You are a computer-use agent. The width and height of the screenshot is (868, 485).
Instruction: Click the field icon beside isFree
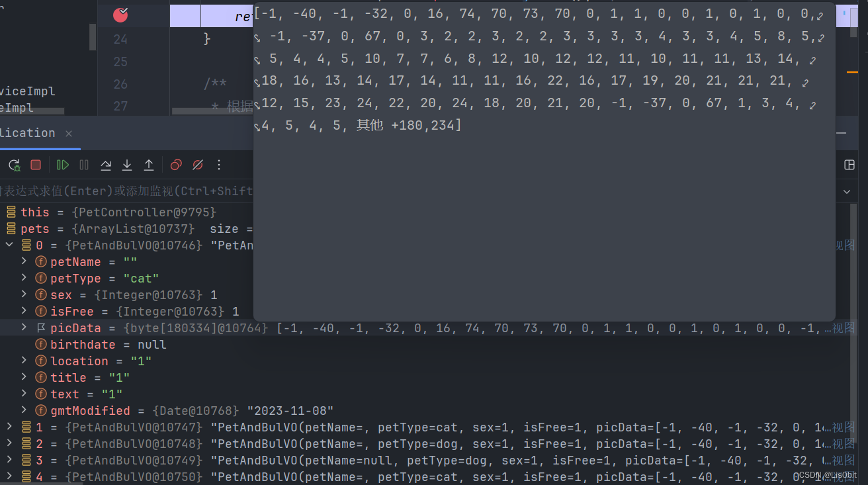point(41,312)
